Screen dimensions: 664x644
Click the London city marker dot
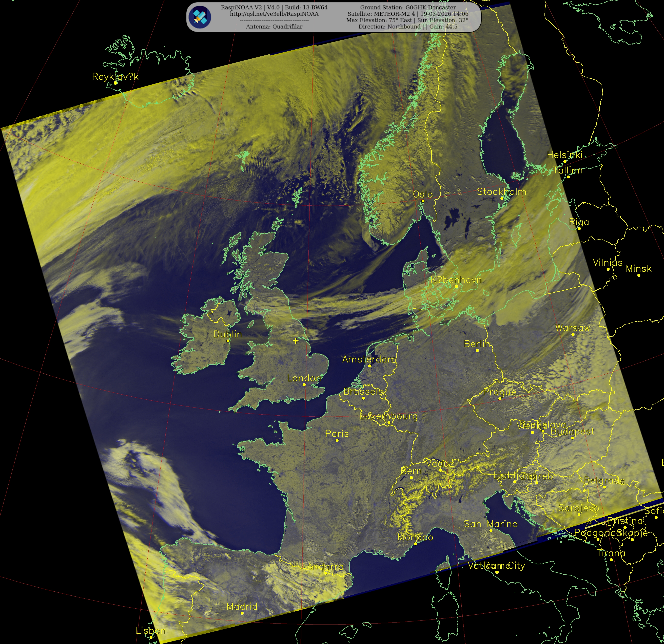(x=304, y=385)
